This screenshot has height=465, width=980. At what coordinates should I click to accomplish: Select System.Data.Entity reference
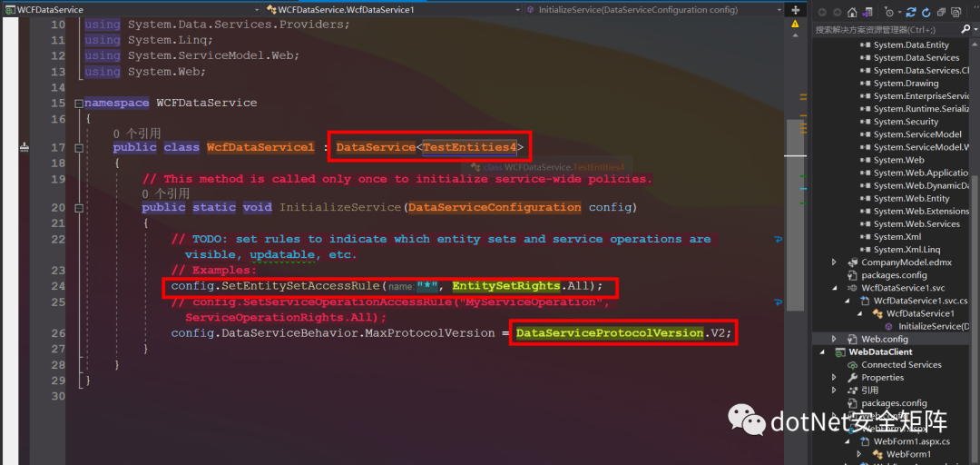pos(911,45)
